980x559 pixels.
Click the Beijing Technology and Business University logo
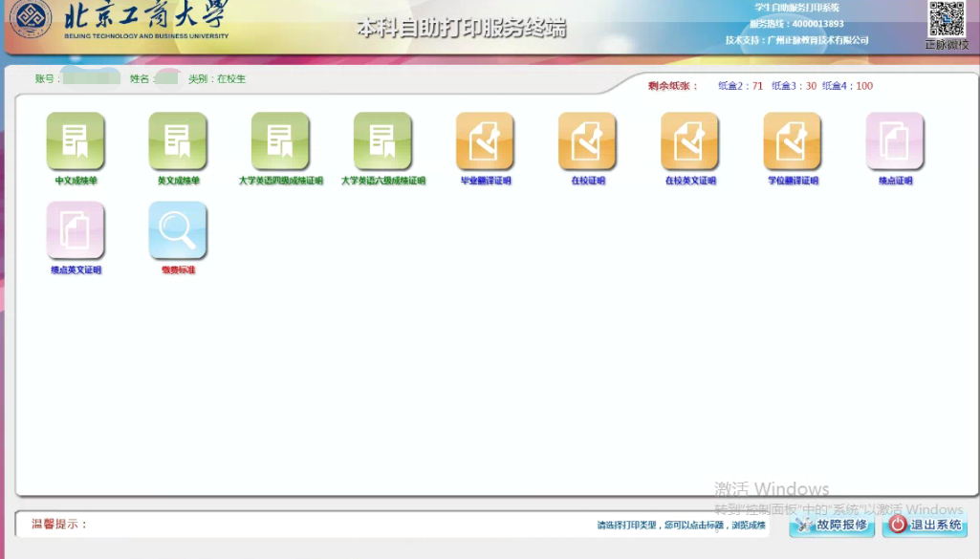(x=31, y=19)
